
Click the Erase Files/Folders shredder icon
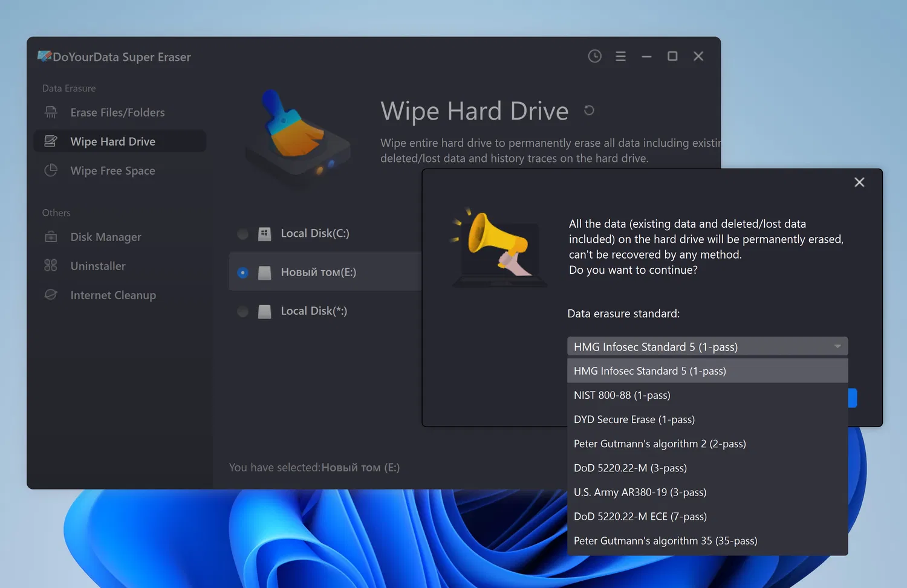pos(51,112)
